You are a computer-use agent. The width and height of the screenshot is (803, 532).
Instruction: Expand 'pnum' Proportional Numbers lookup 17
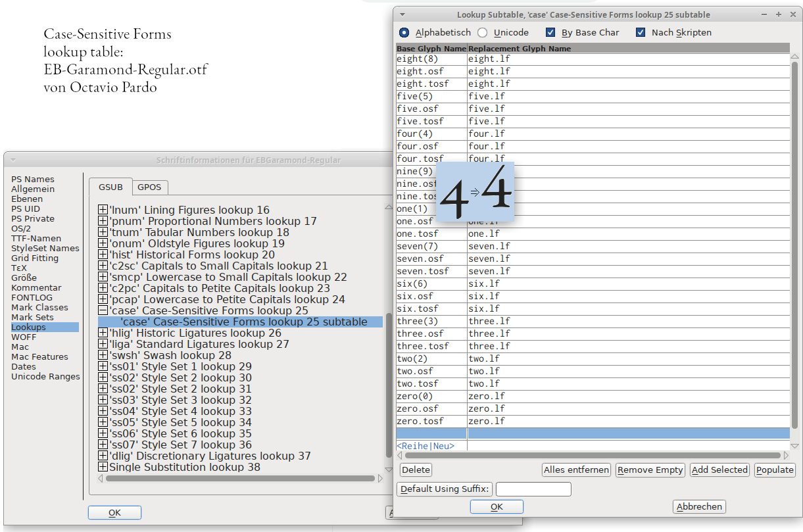pos(103,221)
